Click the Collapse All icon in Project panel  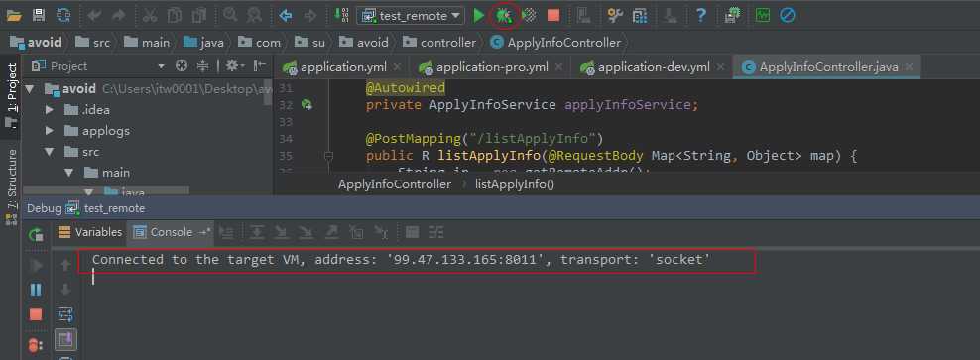coord(202,65)
